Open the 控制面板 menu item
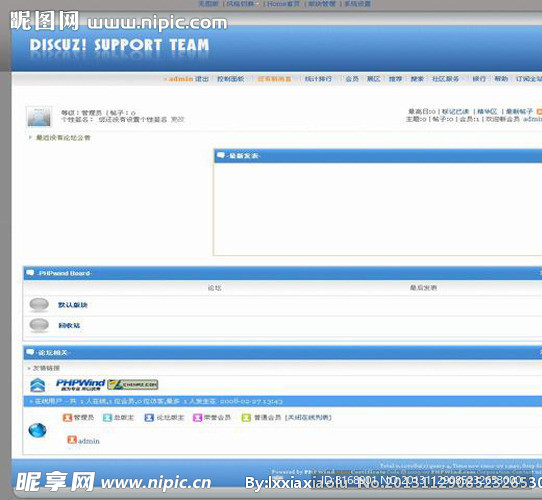The height and width of the screenshot is (500, 542). pos(231,79)
